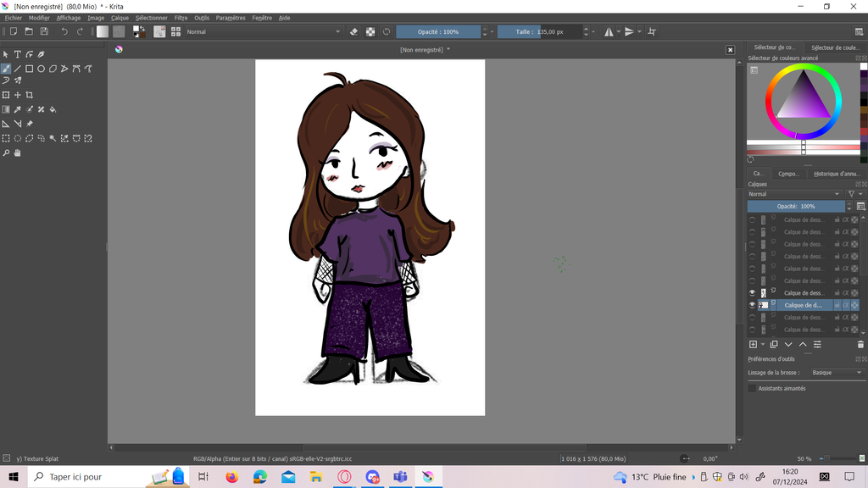Open the Filtre menu
Image resolution: width=868 pixels, height=488 pixels.
[x=181, y=18]
